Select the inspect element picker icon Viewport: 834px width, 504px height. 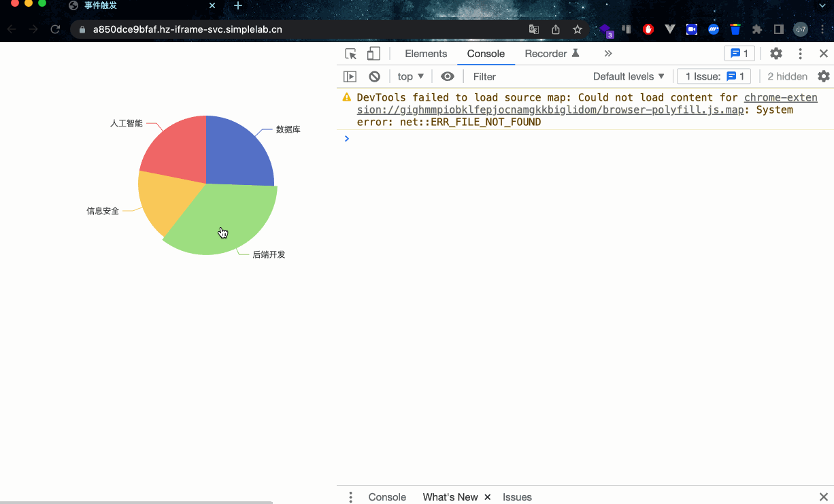pyautogui.click(x=350, y=54)
